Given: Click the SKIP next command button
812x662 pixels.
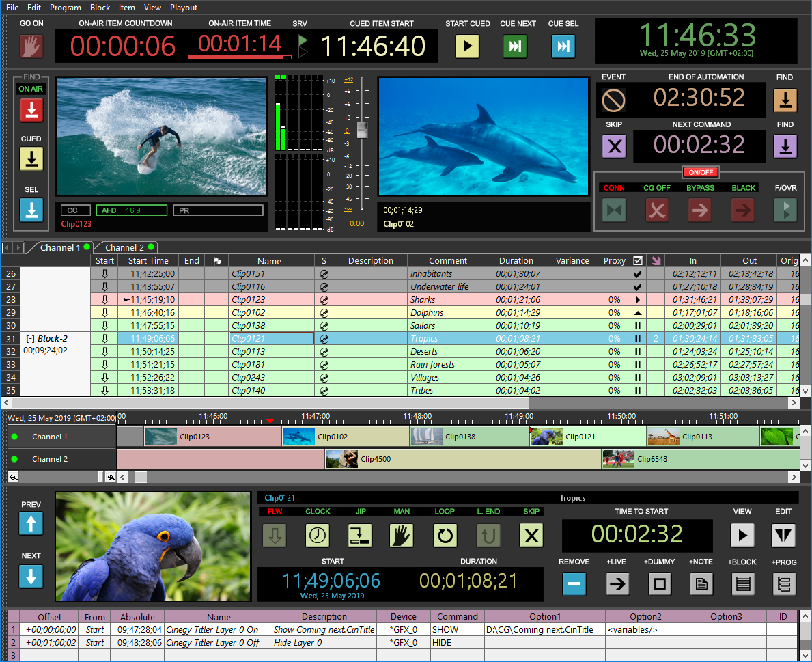Looking at the screenshot, I should (x=614, y=147).
